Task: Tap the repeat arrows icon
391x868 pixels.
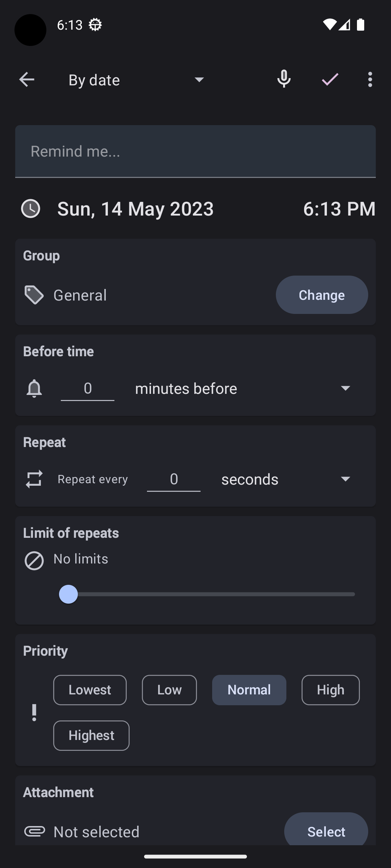Action: click(x=34, y=479)
